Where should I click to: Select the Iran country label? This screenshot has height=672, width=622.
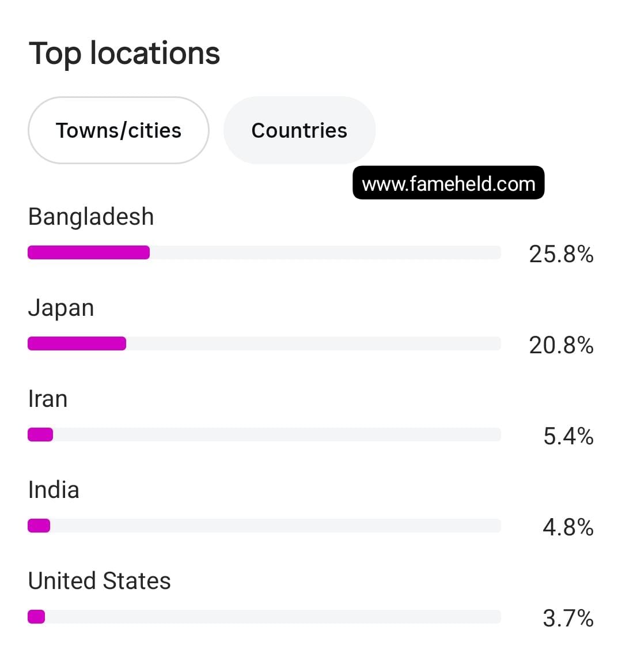(x=48, y=399)
